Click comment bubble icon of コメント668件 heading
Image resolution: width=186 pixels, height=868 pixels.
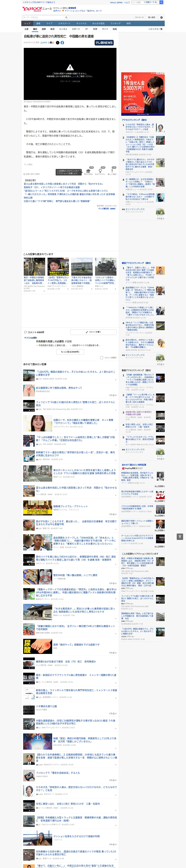point(25,332)
